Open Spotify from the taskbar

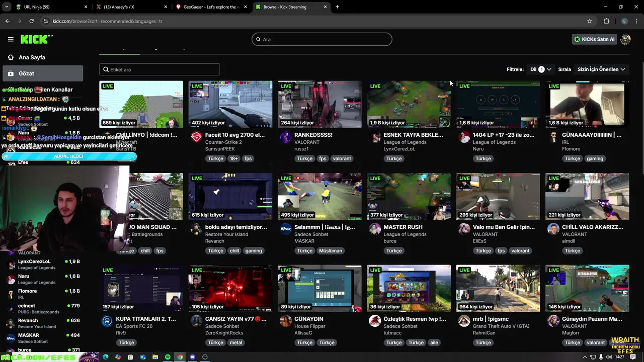click(x=168, y=357)
